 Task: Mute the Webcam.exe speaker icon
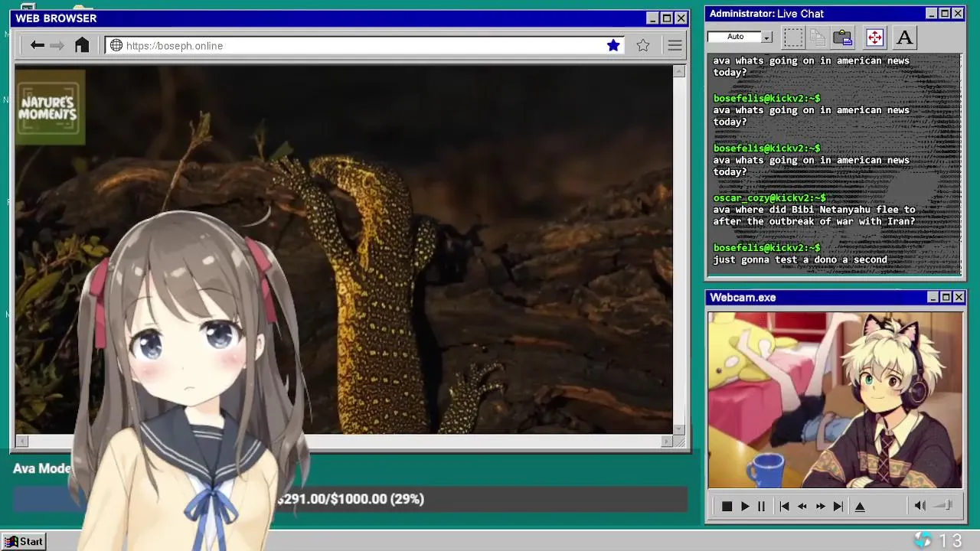(920, 505)
